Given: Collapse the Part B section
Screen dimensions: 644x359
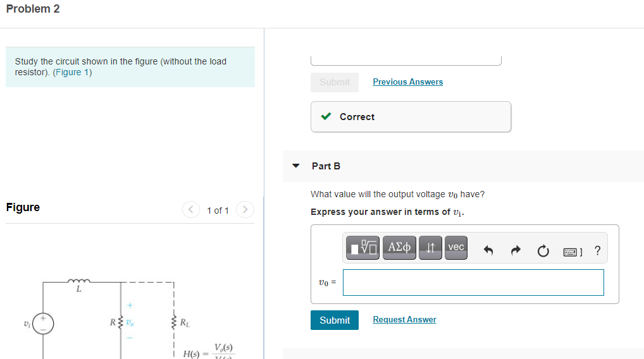Looking at the screenshot, I should point(295,166).
